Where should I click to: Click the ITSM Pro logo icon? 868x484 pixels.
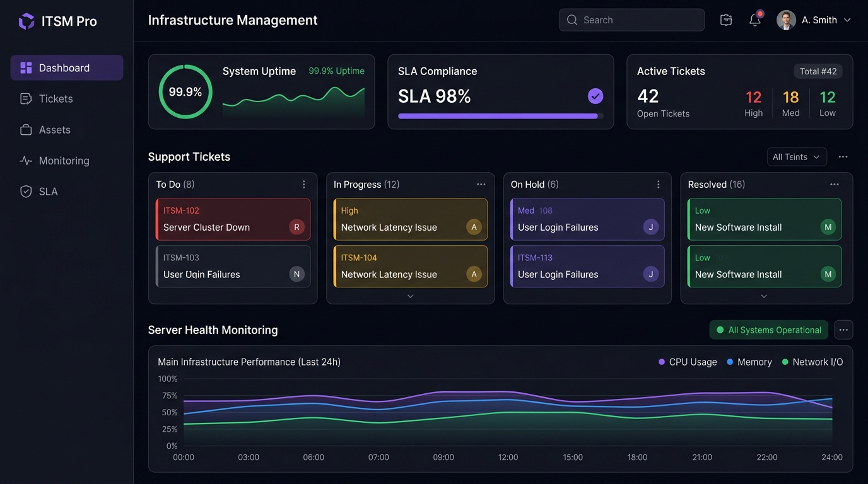(26, 21)
